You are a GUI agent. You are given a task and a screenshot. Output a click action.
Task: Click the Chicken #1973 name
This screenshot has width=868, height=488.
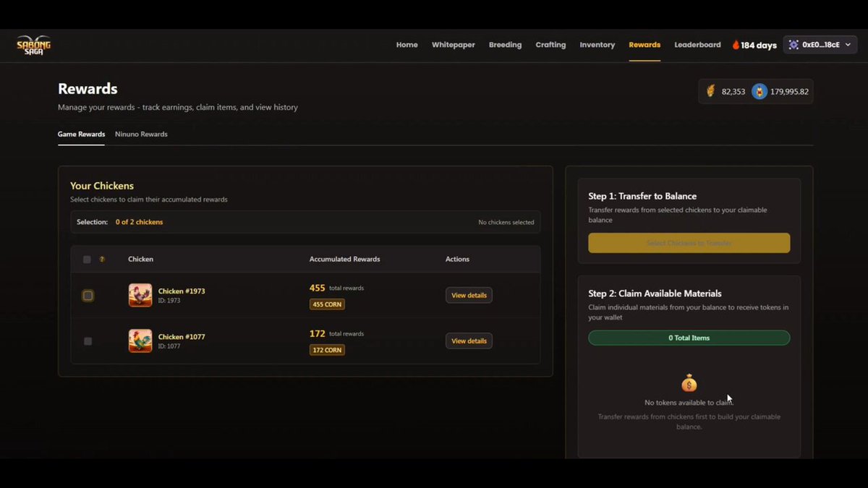click(x=182, y=291)
